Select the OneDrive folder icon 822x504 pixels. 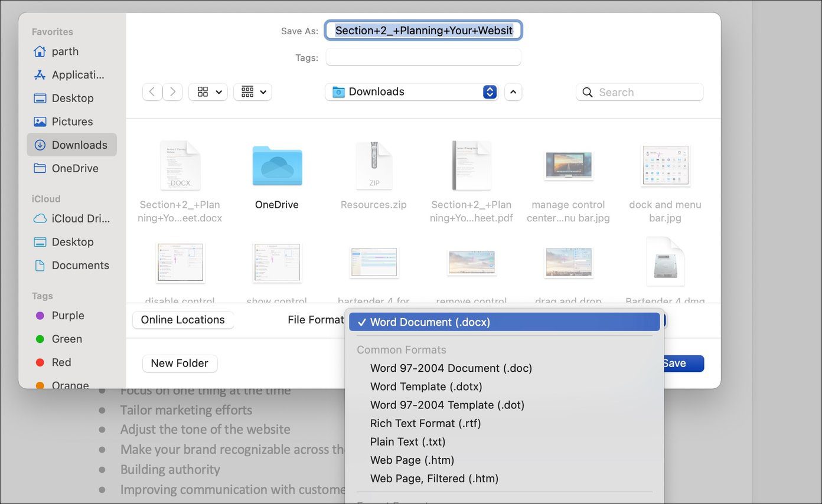(277, 166)
